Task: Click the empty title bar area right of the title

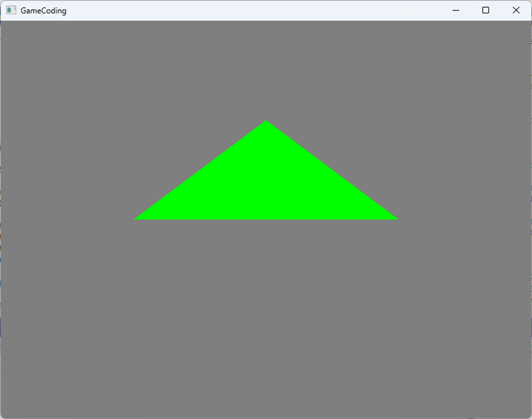Action: pyautogui.click(x=239, y=11)
